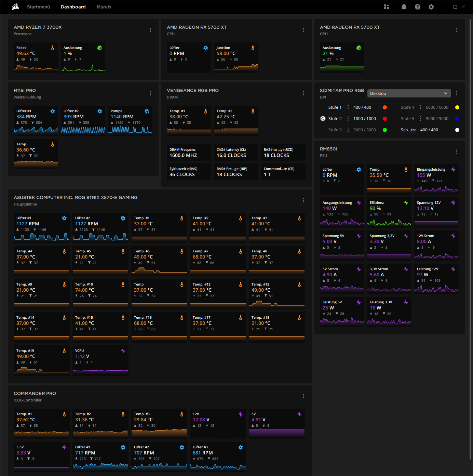
Task: Click the dashboard vertical scrollbar
Action: point(471,239)
